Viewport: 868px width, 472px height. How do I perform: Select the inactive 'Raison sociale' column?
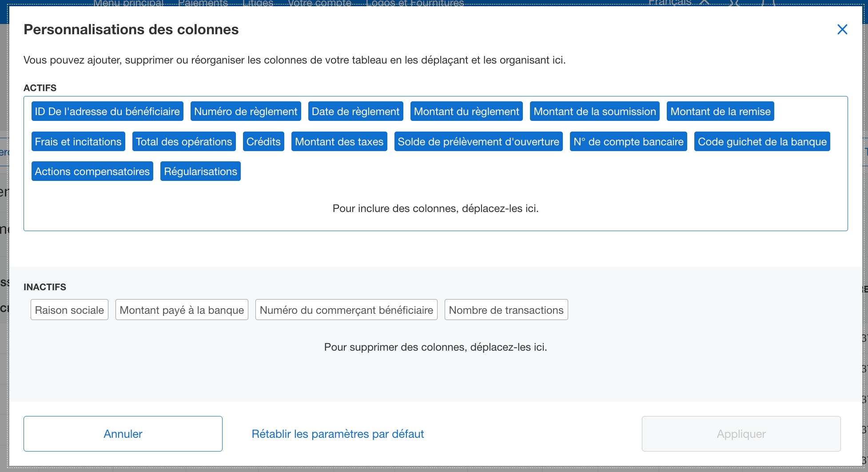click(69, 310)
